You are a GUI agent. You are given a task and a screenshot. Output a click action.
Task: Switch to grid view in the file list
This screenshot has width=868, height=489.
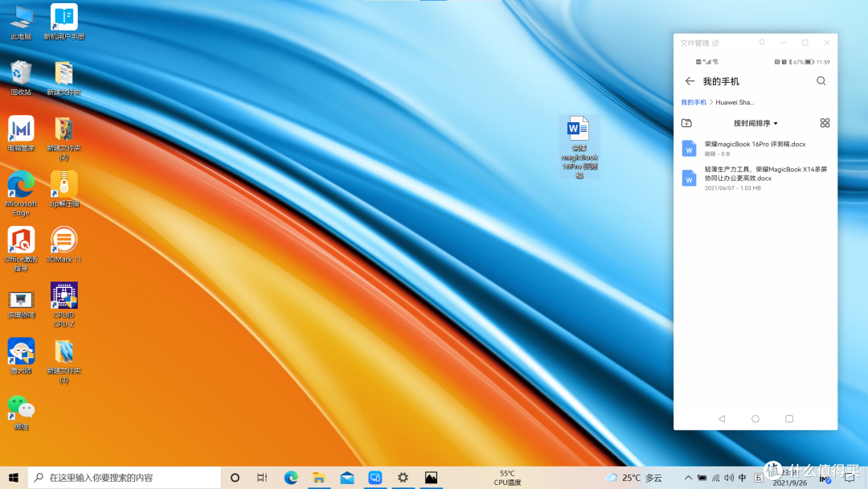pos(825,123)
